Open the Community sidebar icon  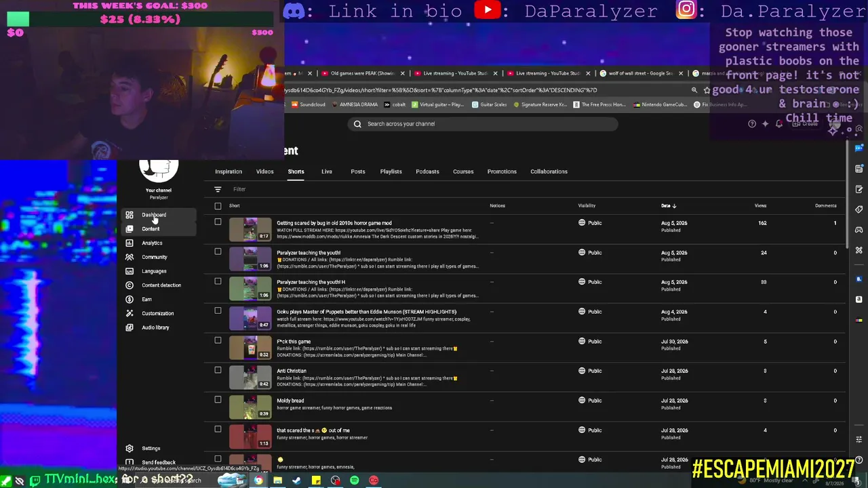(130, 257)
